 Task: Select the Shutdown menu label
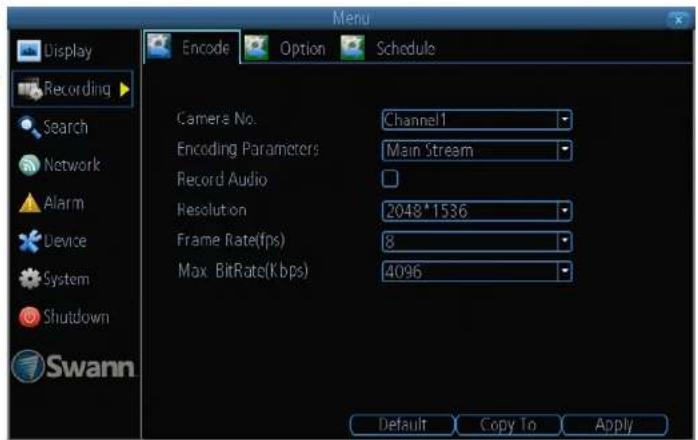(76, 317)
